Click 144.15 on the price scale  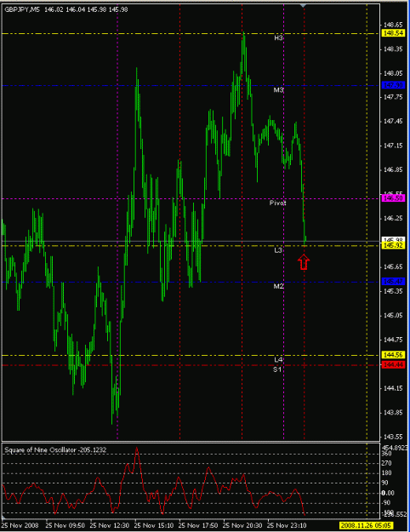point(393,388)
